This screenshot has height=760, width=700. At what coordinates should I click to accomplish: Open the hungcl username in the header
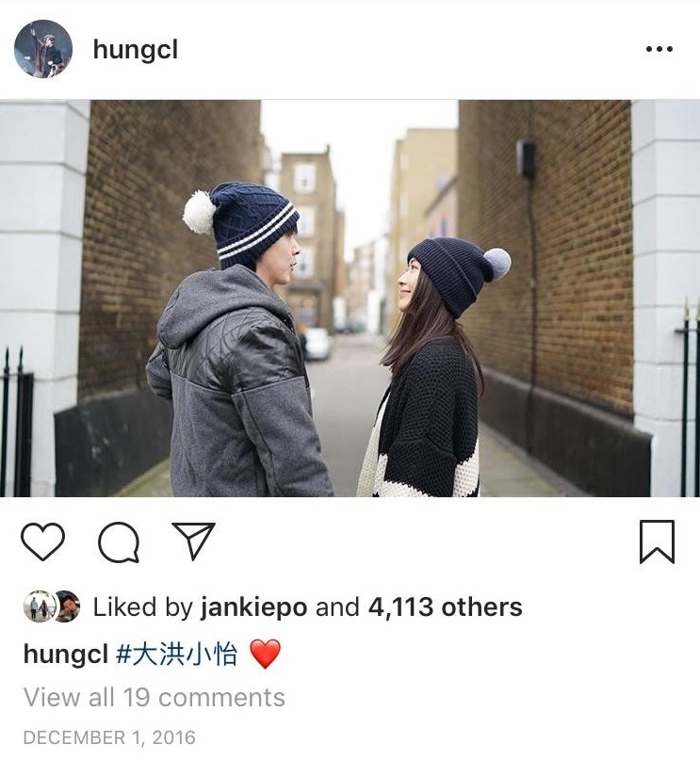tap(136, 49)
